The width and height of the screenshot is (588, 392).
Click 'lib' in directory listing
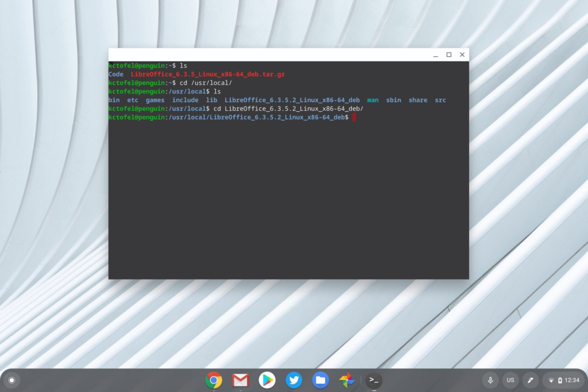(x=211, y=100)
